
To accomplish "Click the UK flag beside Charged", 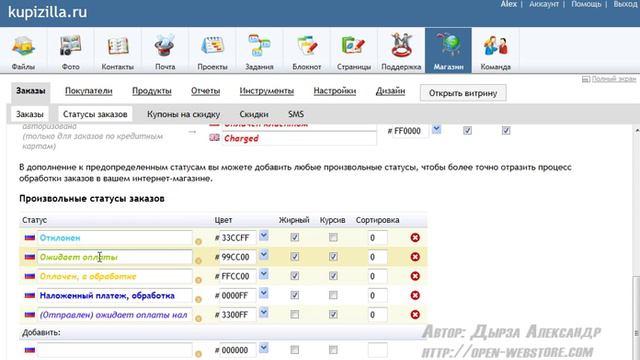I will 214,138.
